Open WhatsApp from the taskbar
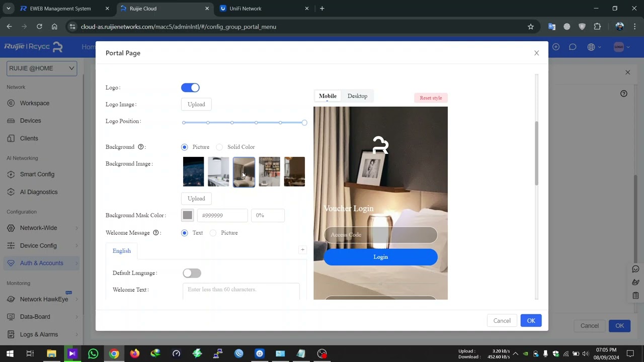The image size is (644, 362). [93, 353]
